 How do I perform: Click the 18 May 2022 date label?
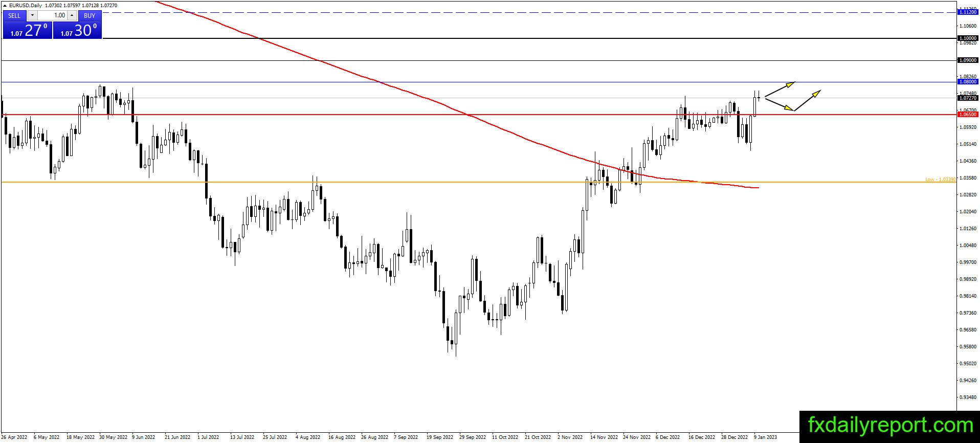[x=80, y=437]
